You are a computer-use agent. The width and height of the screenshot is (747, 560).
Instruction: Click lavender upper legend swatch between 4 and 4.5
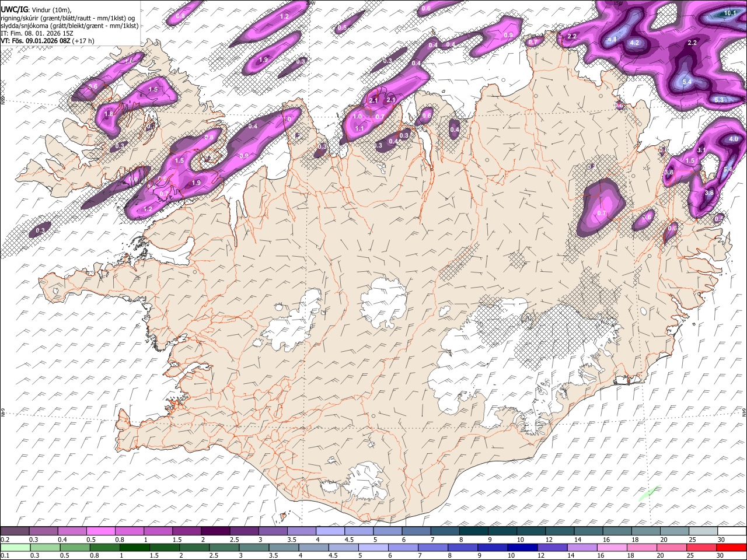coord(330,531)
